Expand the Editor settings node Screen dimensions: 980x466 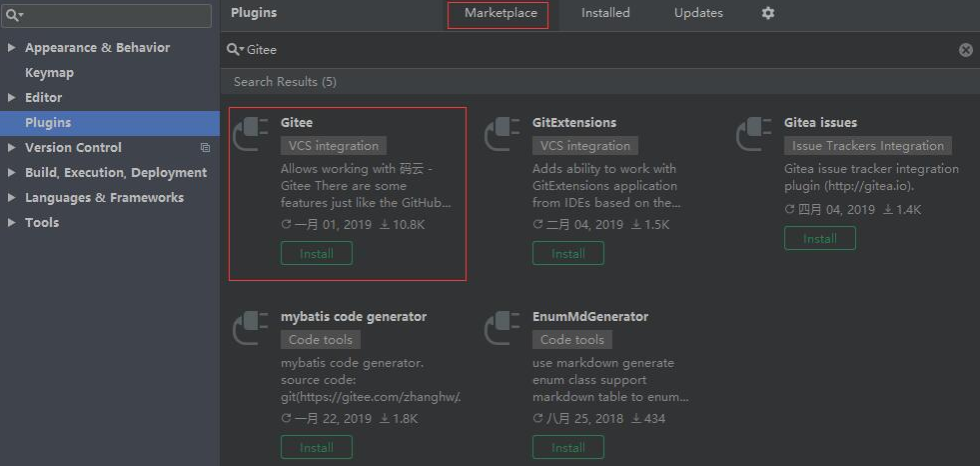pos(11,98)
